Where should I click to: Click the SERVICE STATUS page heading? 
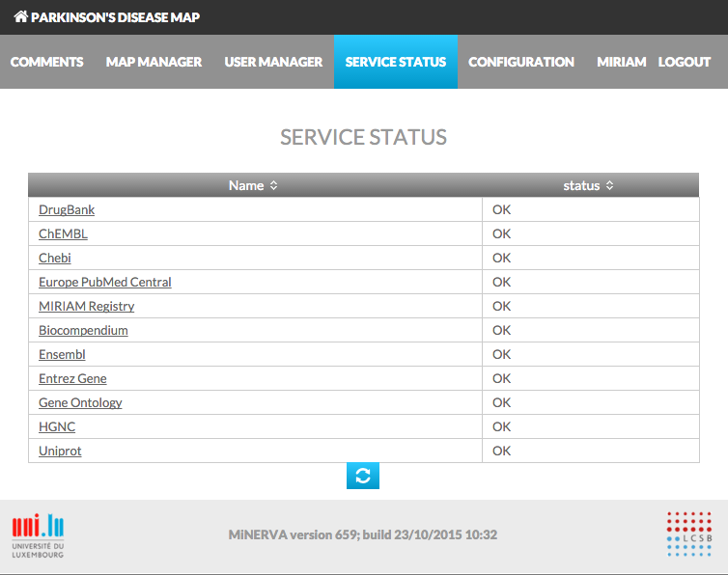pos(363,137)
